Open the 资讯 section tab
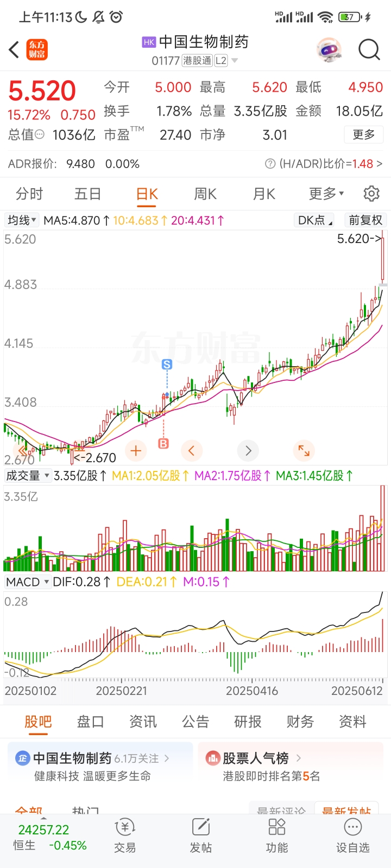 pyautogui.click(x=143, y=722)
